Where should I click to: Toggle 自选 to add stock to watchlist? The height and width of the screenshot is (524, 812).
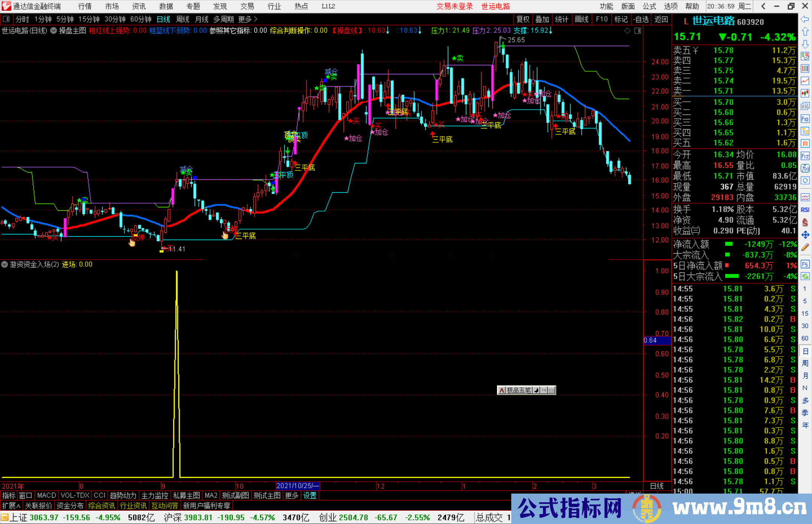point(642,19)
